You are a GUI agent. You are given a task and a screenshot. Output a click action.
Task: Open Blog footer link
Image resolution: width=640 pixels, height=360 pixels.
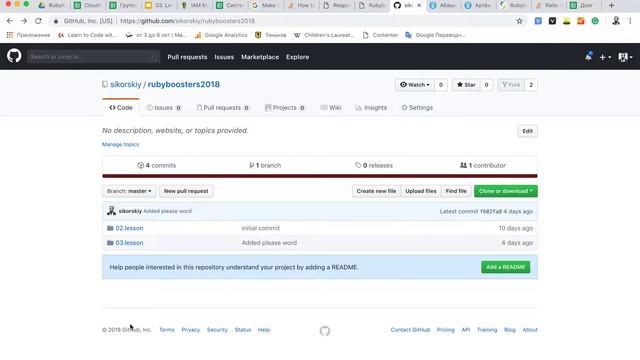(x=510, y=330)
